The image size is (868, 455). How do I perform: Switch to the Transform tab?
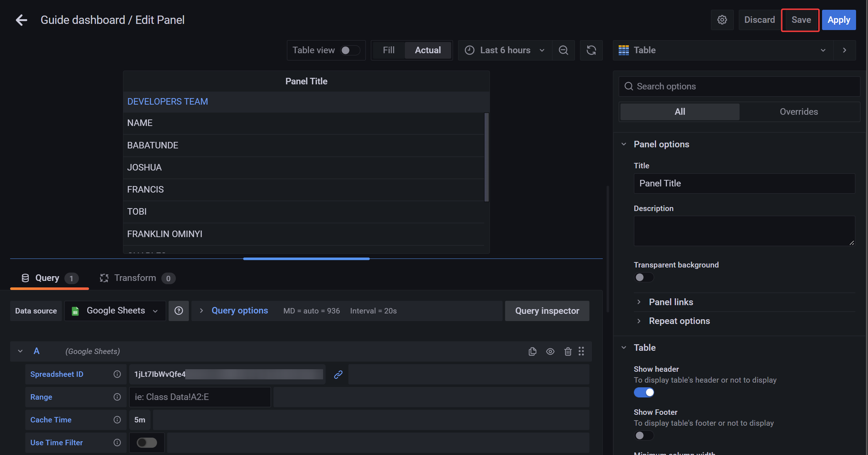[137, 278]
